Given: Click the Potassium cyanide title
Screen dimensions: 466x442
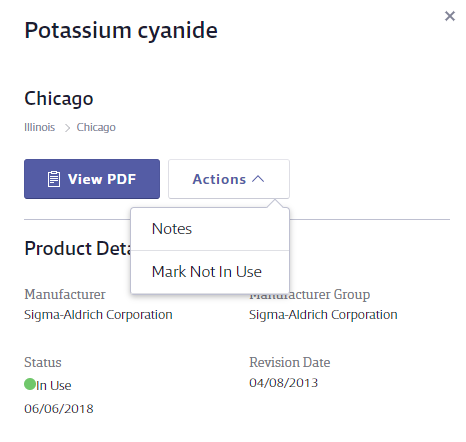Looking at the screenshot, I should tap(121, 30).
